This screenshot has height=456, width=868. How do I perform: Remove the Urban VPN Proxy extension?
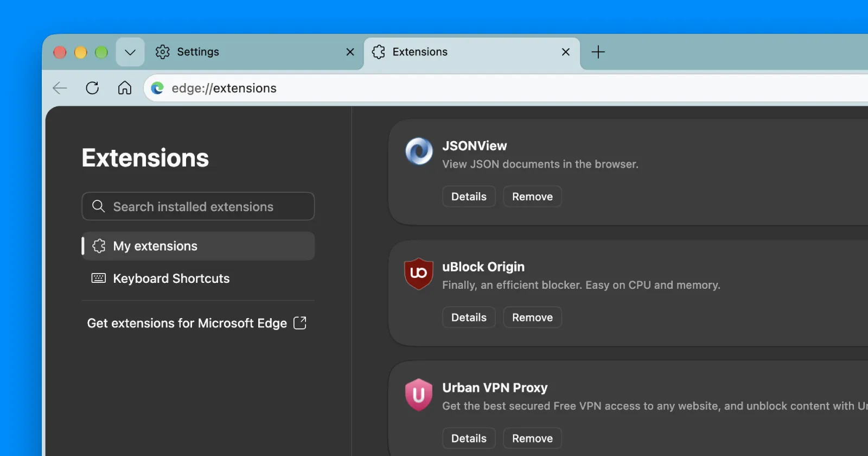point(532,439)
